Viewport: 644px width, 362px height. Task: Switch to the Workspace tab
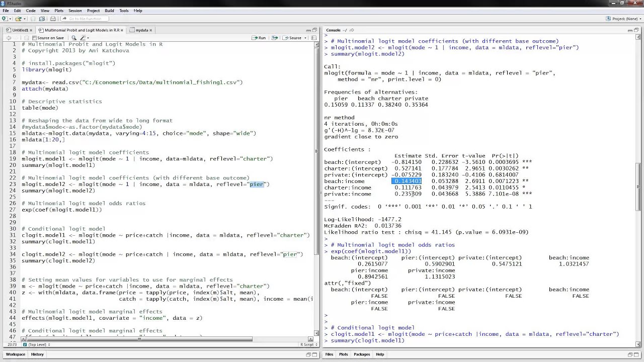15,354
